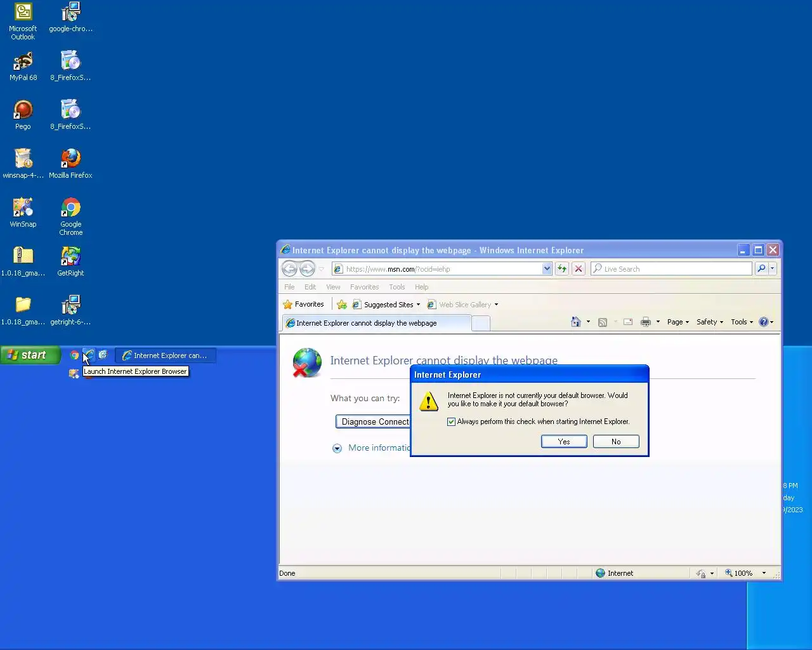Select the google-chro... installer desktop icon
The width and height of the screenshot is (812, 650).
coord(70,17)
